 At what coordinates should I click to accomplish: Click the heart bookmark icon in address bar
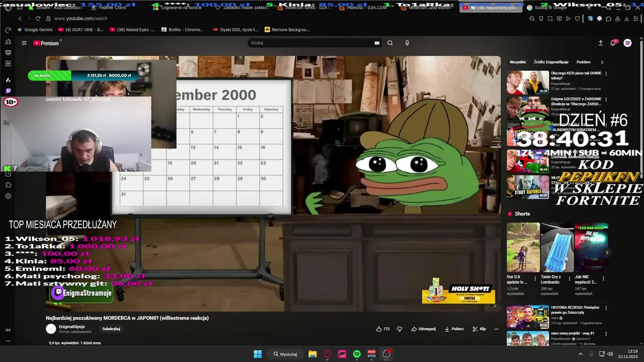point(577,19)
